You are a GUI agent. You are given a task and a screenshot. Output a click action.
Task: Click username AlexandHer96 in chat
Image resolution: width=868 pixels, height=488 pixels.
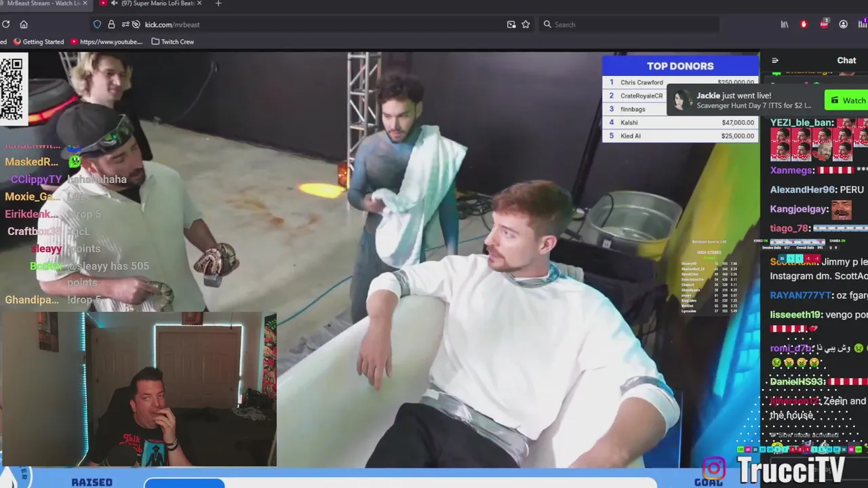click(x=804, y=190)
